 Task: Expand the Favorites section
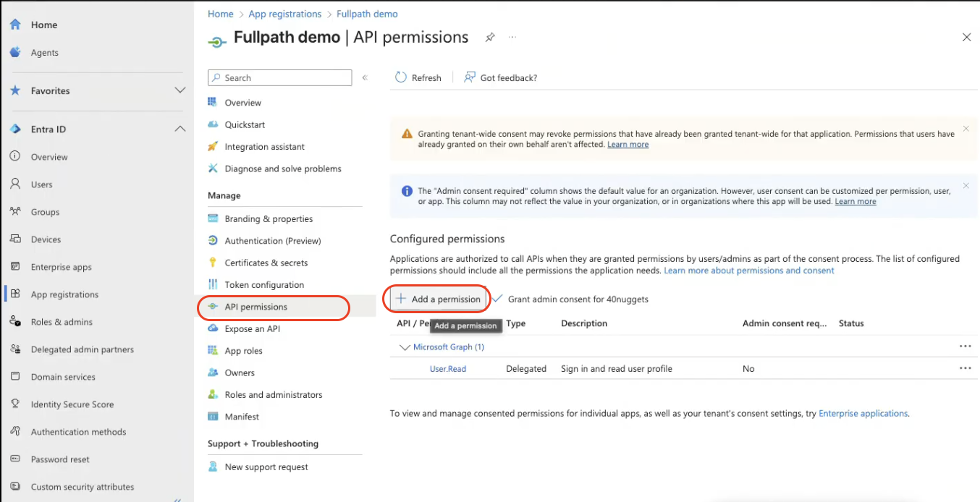coord(179,90)
